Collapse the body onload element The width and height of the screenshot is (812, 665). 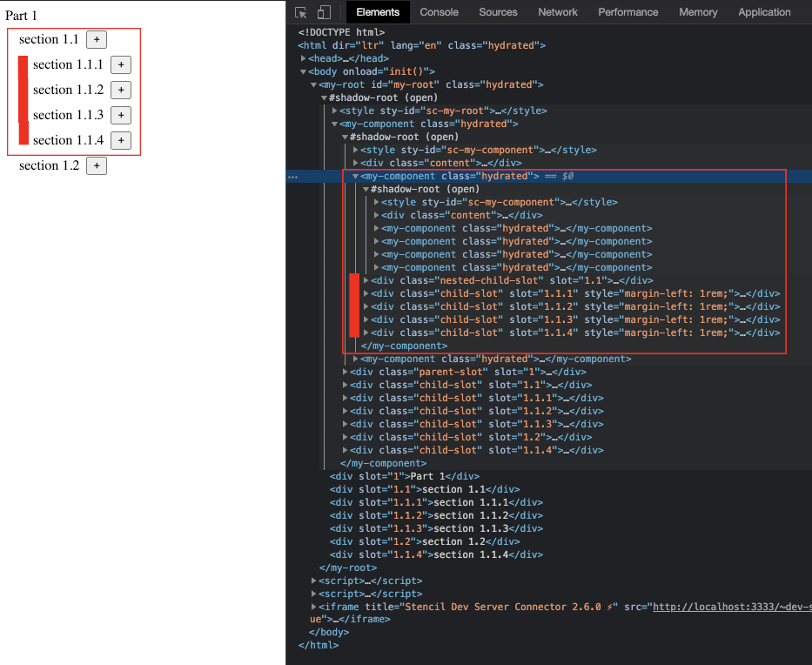(304, 71)
